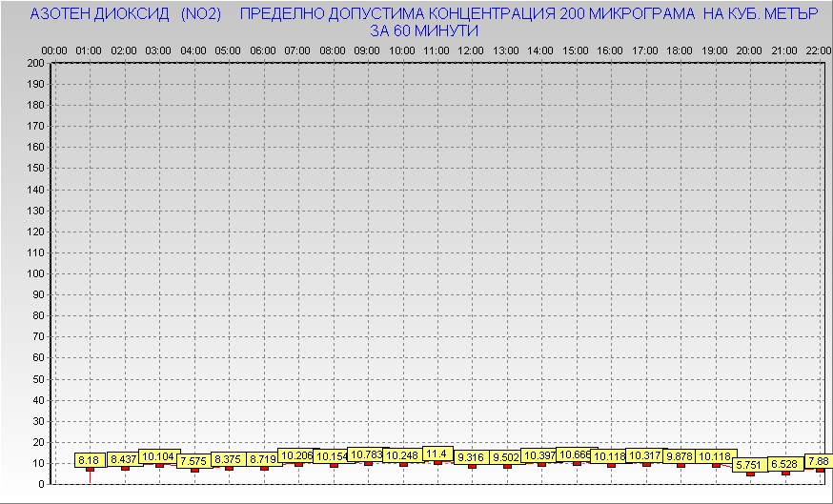Click the 9.316 data label
Image resolution: width=833 pixels, height=504 pixels.
point(471,457)
